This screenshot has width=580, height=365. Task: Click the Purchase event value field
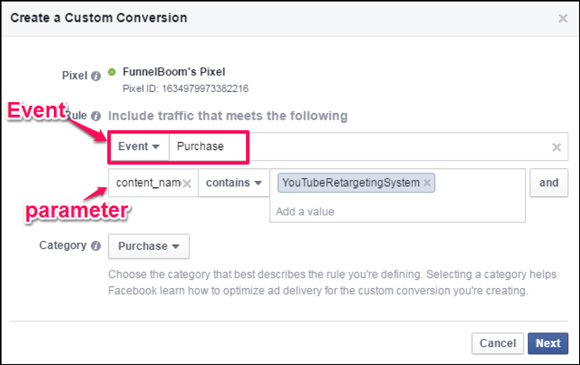tap(207, 146)
